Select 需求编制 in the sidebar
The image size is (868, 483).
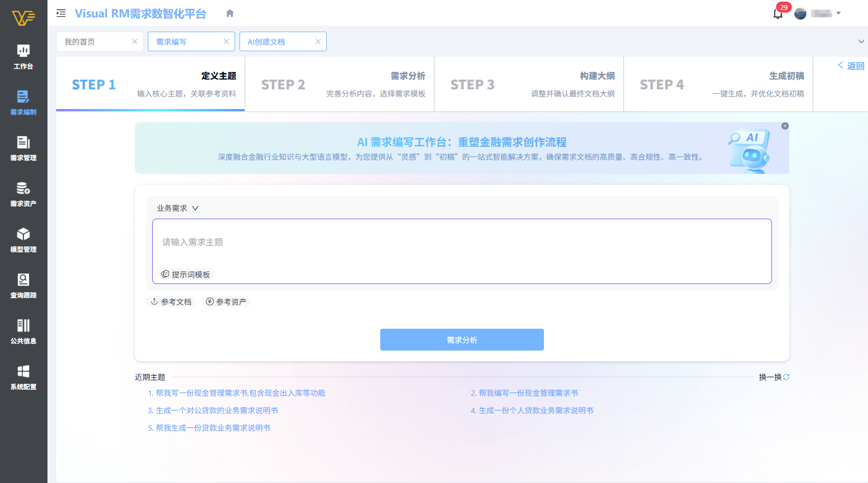pos(23,103)
